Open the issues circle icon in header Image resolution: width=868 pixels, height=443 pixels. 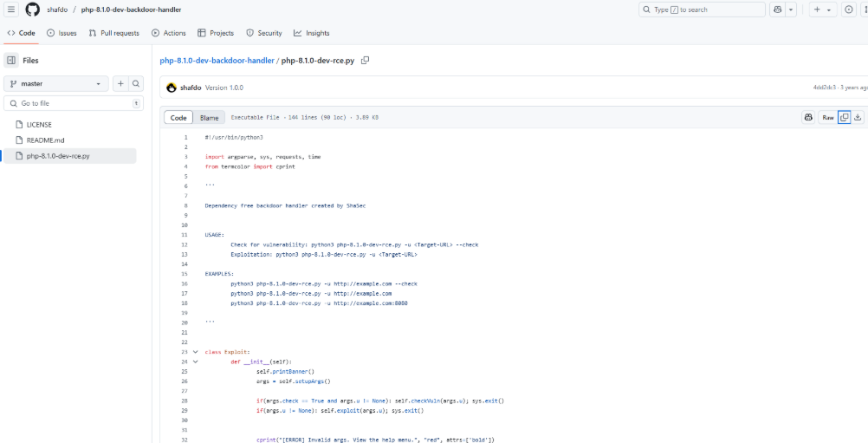click(x=849, y=10)
